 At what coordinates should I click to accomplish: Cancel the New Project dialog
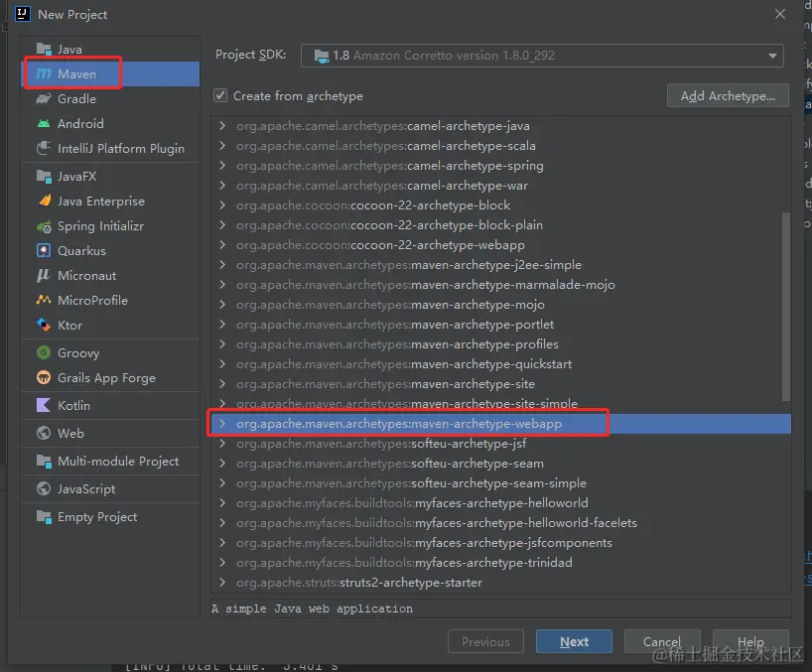(x=662, y=642)
